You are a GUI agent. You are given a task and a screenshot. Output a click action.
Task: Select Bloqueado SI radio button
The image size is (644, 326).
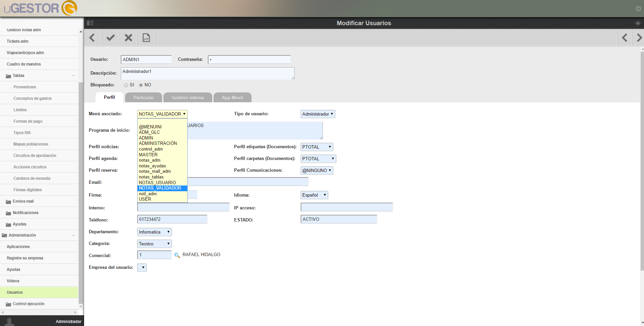pyautogui.click(x=126, y=85)
